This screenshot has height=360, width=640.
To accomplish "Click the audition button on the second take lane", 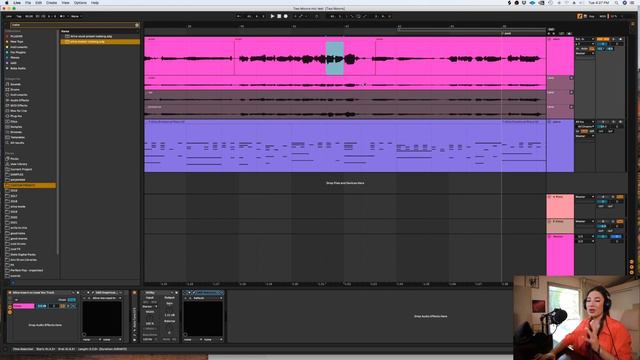I will click(571, 92).
